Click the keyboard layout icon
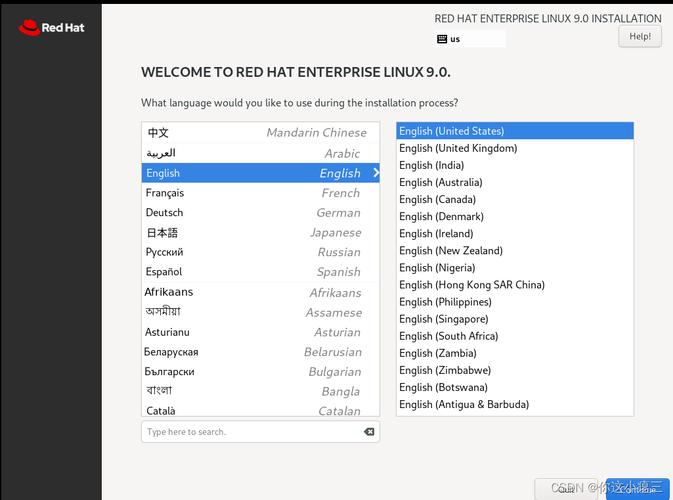 442,39
